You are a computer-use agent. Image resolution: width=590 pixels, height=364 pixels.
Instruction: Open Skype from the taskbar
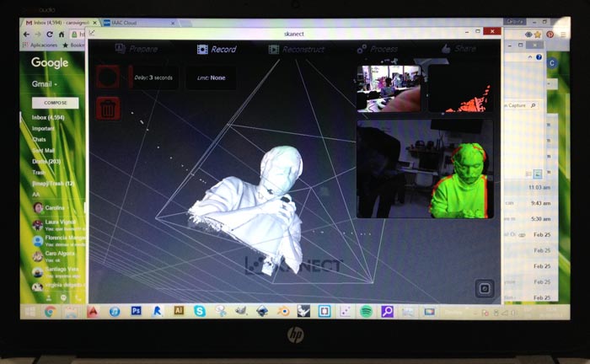coord(200,311)
